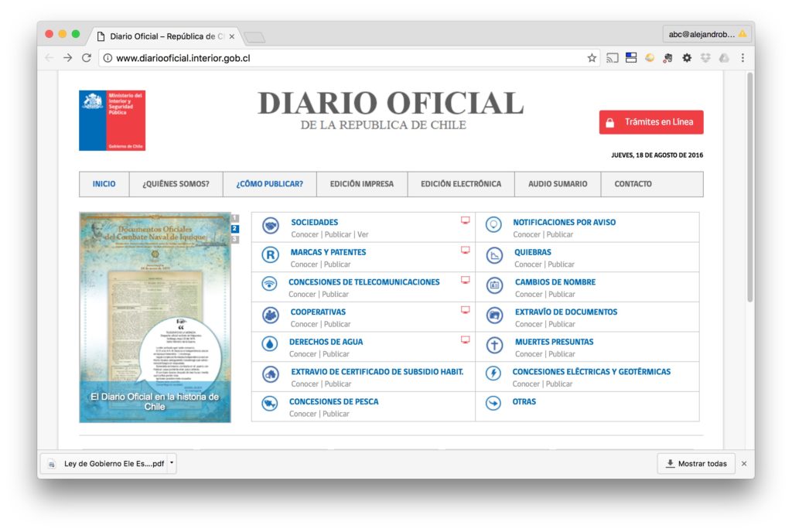This screenshot has height=532, width=792.
Task: Click Publicar under Marcas y Patentes
Action: [x=337, y=264]
